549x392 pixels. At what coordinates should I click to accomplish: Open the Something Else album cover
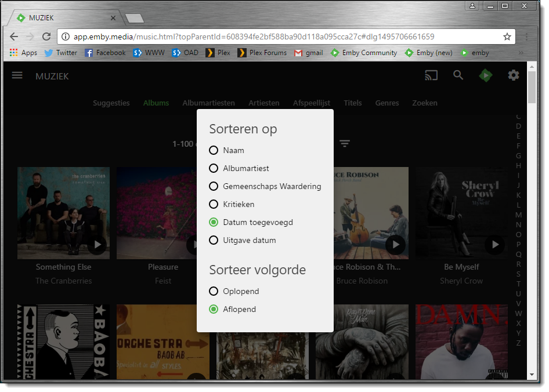pyautogui.click(x=63, y=213)
